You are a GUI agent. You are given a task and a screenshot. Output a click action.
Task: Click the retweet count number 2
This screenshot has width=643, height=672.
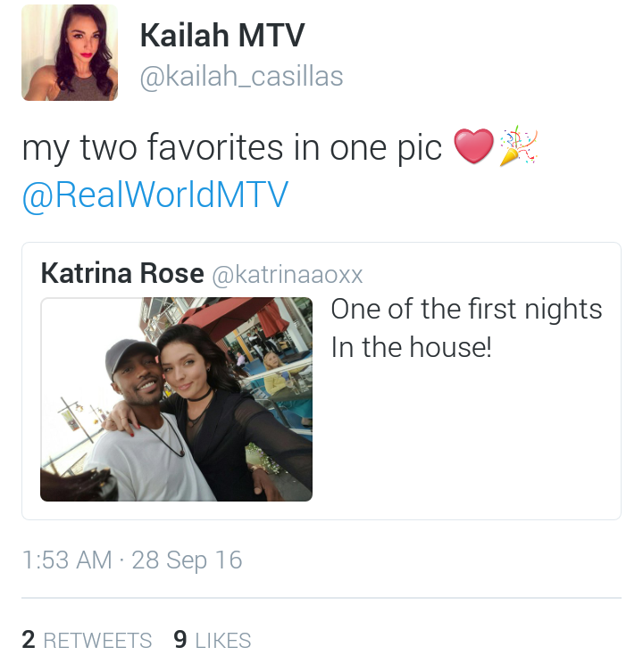pyautogui.click(x=29, y=640)
